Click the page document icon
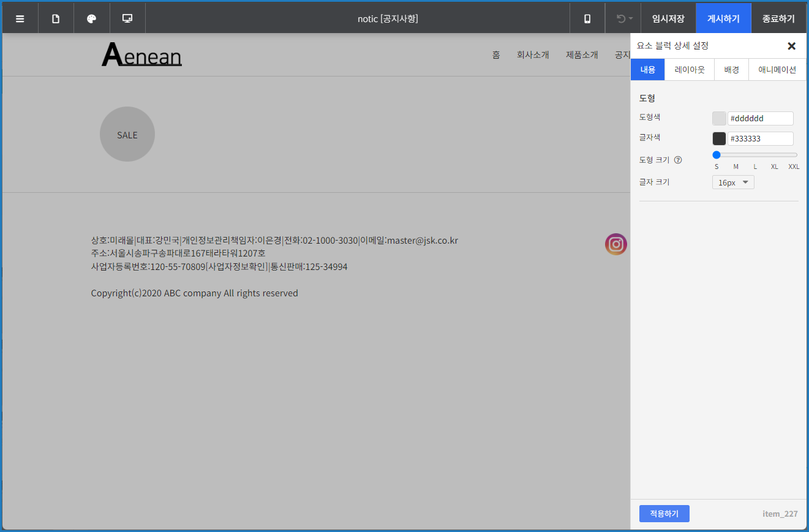 [56, 18]
